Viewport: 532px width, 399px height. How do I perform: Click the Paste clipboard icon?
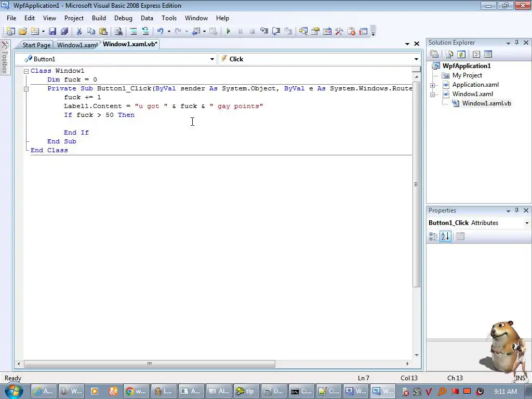pyautogui.click(x=103, y=31)
